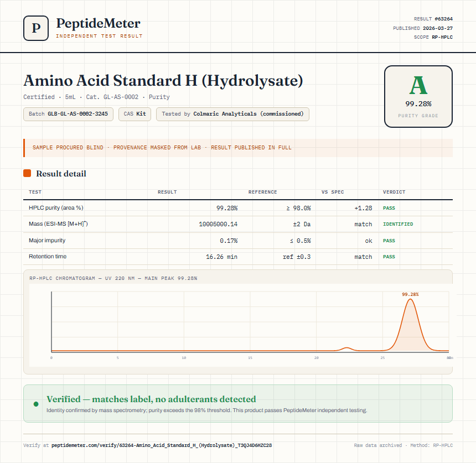Click the identity confirmed description text
Screen dimensions: 476x463
(x=207, y=410)
